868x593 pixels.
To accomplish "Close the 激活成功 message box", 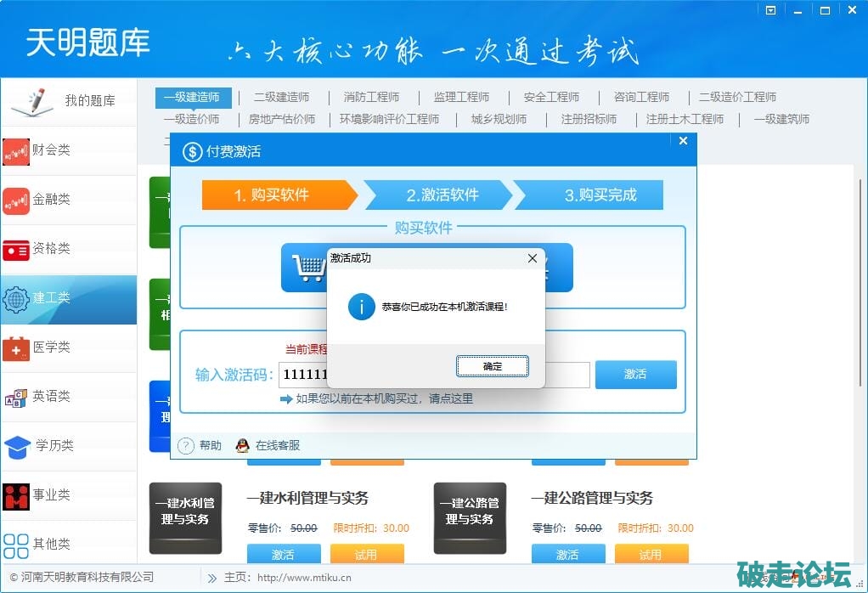I will [x=533, y=258].
